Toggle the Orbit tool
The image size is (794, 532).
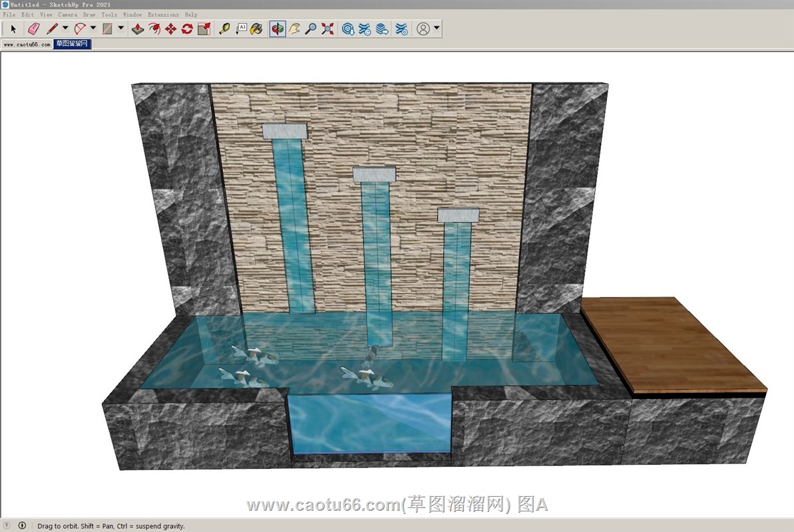pos(278,29)
